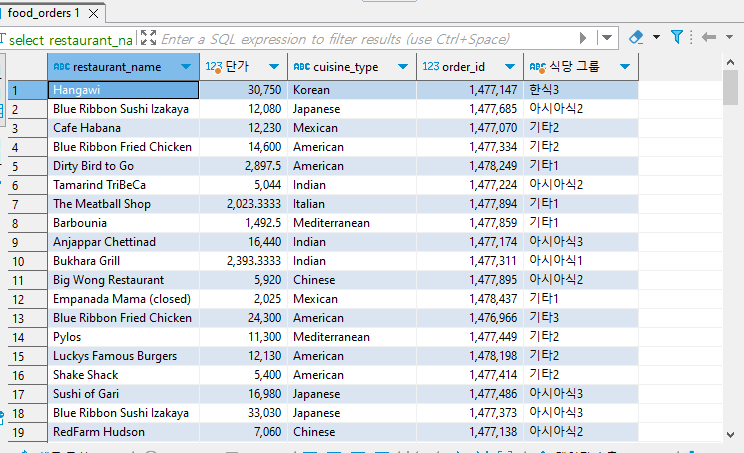This screenshot has height=453, width=744.
Task: Open cuisine_type column filter dropdown
Action: [x=403, y=67]
